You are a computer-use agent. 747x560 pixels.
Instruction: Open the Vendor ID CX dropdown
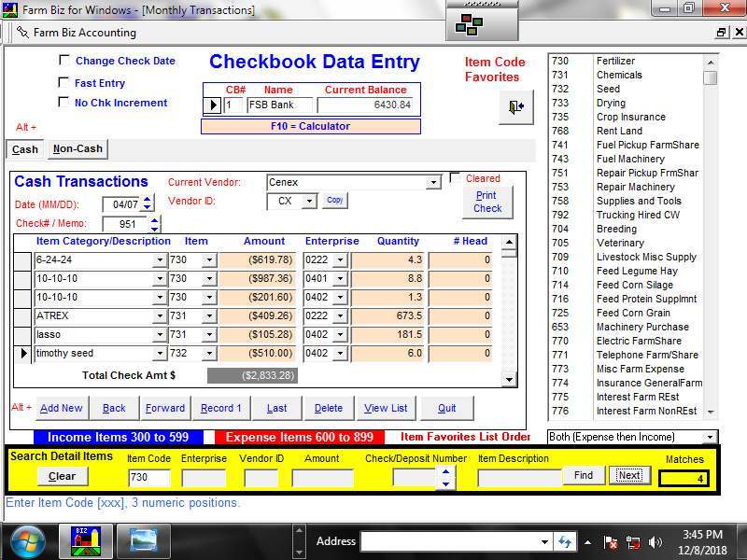coord(310,201)
